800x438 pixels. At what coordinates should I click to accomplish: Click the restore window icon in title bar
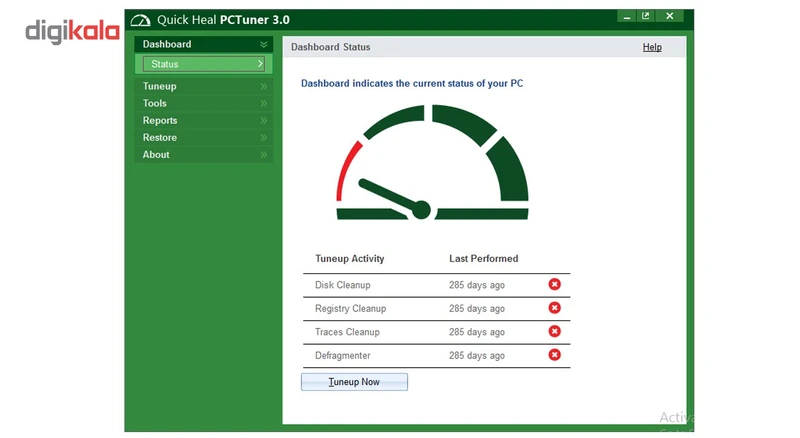[x=646, y=16]
